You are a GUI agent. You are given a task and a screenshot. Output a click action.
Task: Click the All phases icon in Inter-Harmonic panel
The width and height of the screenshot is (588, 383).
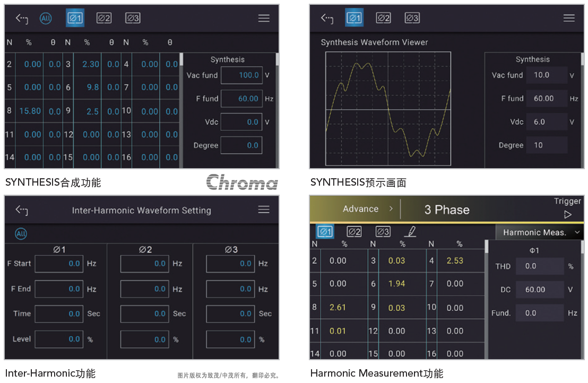click(x=21, y=234)
